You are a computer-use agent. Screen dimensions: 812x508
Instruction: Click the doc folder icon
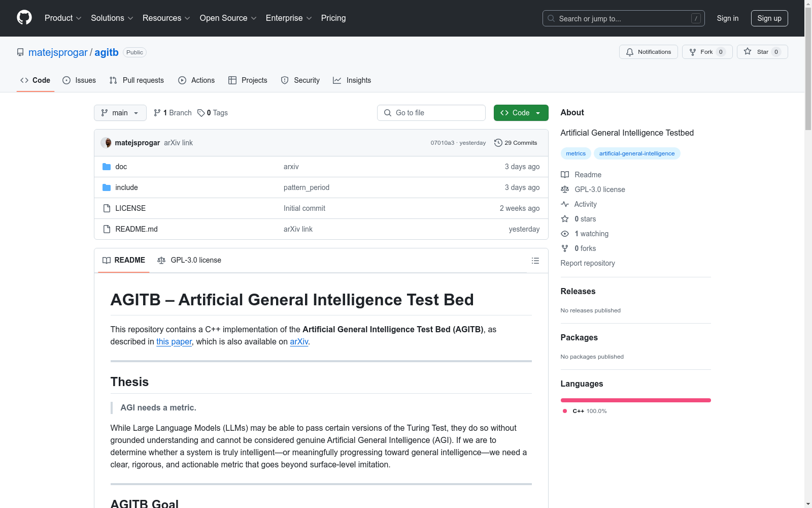(107, 167)
